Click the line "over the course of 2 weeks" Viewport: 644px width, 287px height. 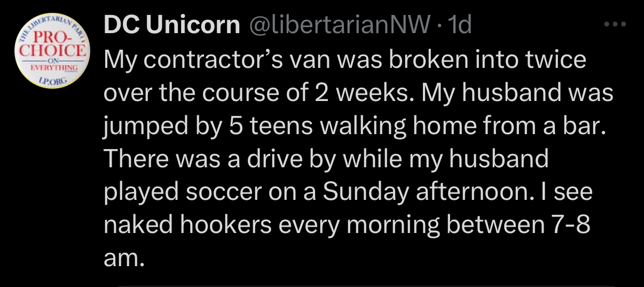click(x=358, y=94)
